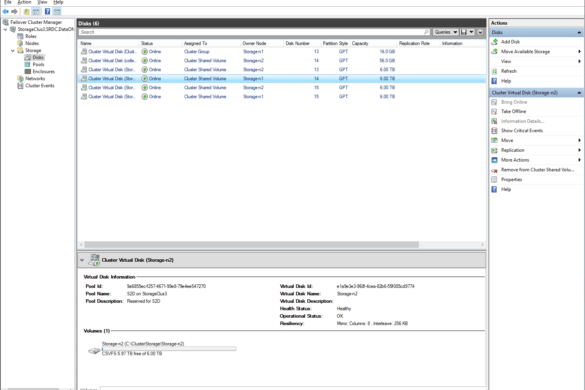Collapse the Cluster Virtual Disk details panel

click(x=82, y=260)
